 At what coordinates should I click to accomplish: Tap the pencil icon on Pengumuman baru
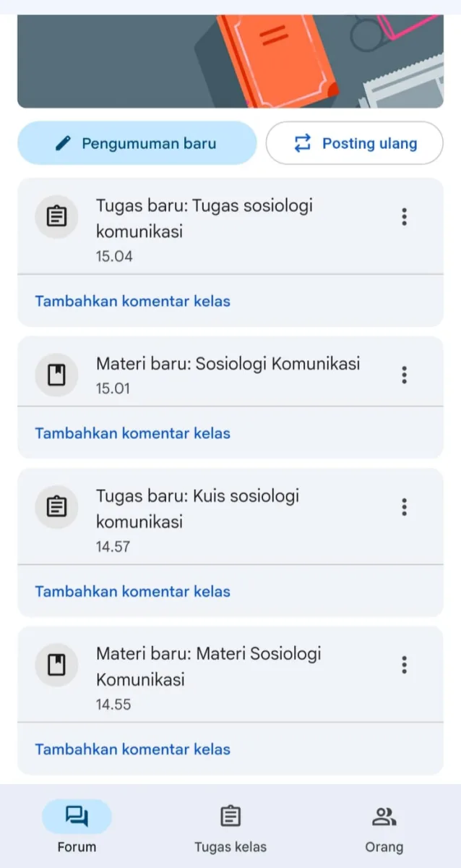click(64, 143)
